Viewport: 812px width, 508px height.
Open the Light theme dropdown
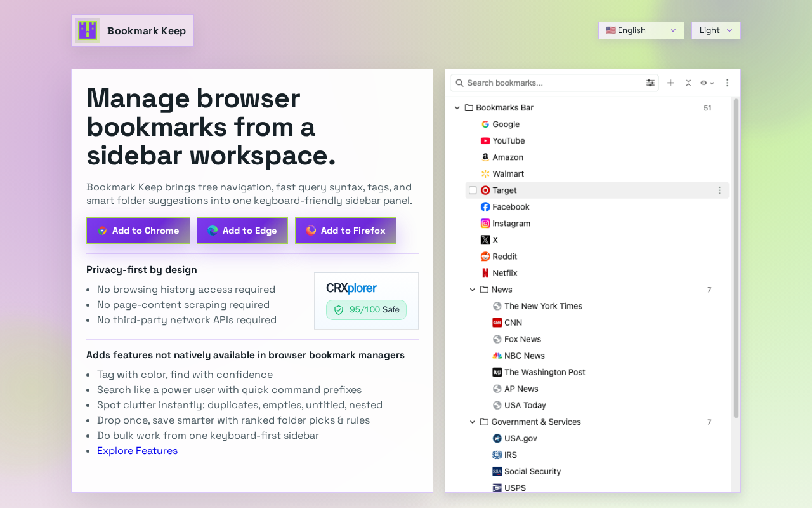[x=716, y=30]
